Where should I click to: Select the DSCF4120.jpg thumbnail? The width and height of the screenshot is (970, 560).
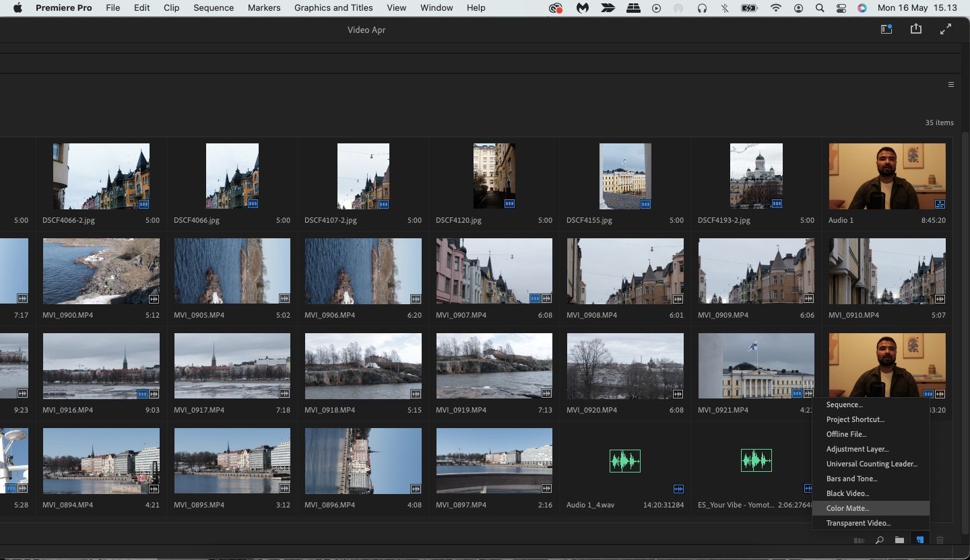(494, 176)
